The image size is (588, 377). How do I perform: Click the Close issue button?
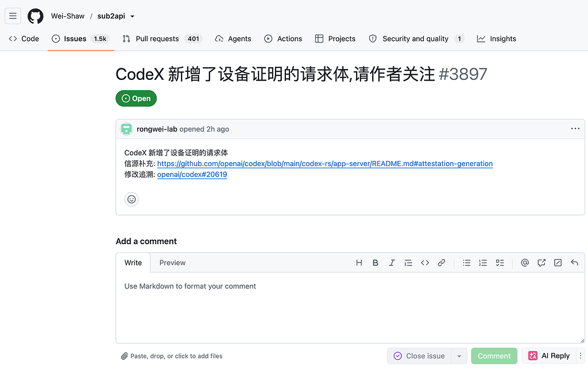coord(419,356)
